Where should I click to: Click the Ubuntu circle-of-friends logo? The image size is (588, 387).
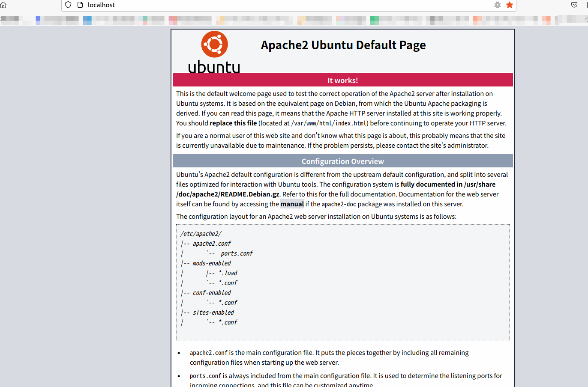214,43
